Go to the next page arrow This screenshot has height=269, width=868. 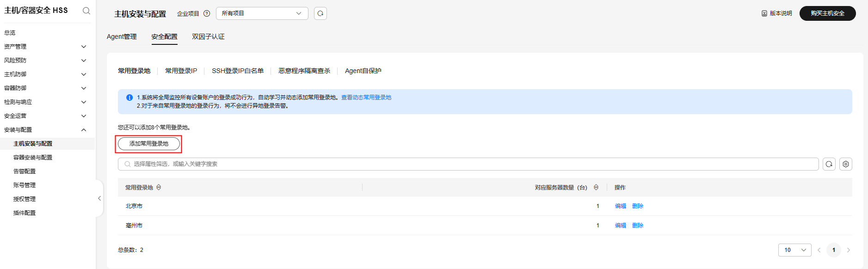(849, 250)
